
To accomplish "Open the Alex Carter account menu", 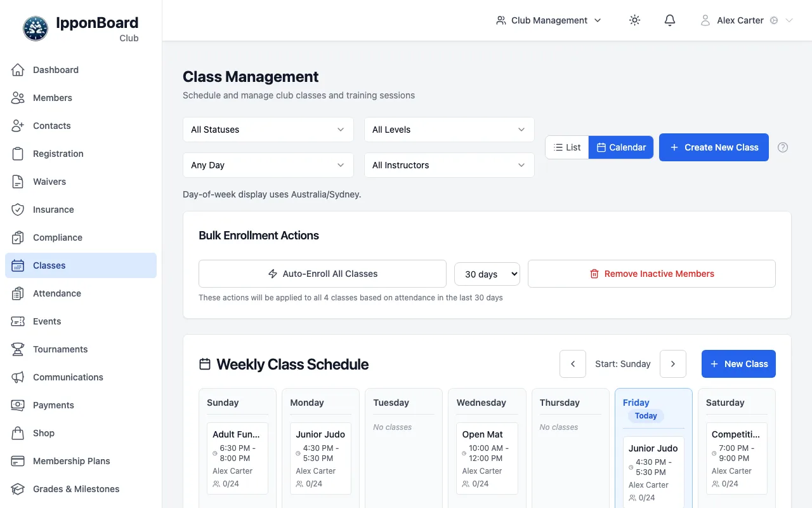I will [x=747, y=20].
